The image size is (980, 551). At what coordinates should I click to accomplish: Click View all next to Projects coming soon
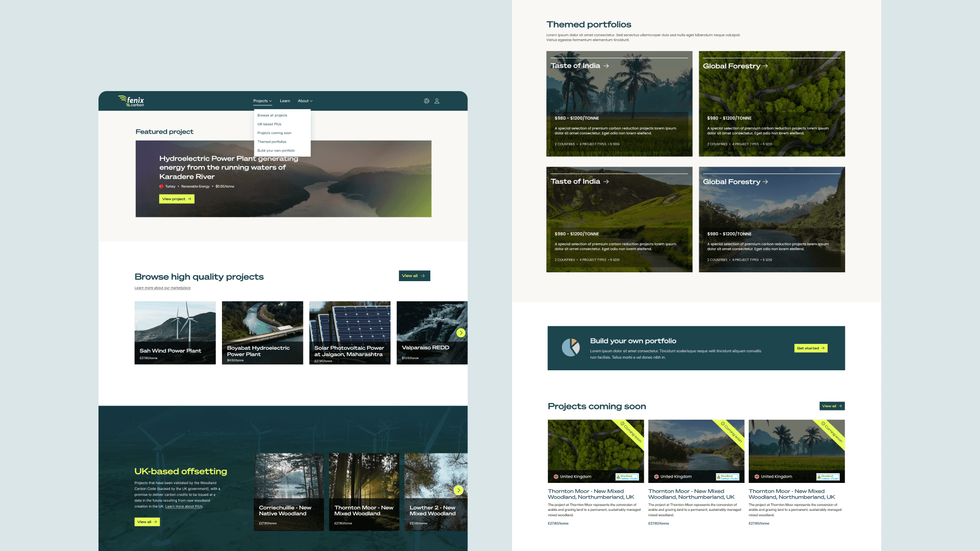832,406
